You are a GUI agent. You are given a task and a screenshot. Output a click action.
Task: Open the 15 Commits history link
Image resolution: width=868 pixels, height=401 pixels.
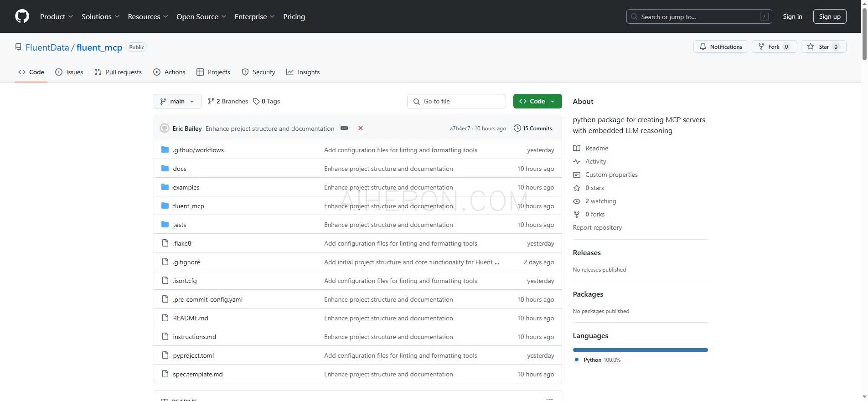[532, 129]
